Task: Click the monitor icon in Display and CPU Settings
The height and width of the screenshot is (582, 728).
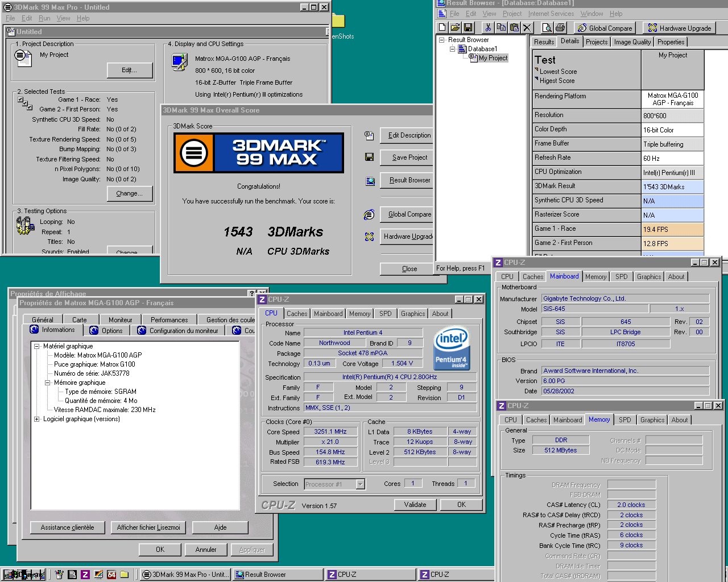Action: [x=180, y=61]
